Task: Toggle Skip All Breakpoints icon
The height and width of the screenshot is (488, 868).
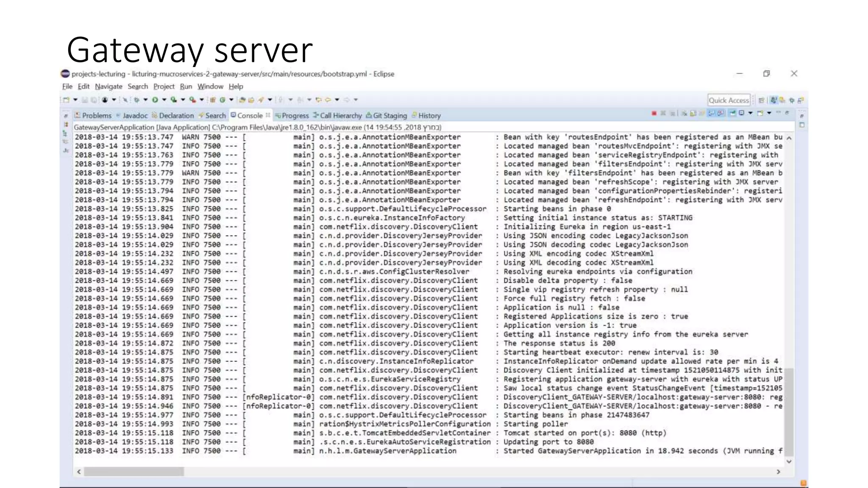Action: pos(125,100)
